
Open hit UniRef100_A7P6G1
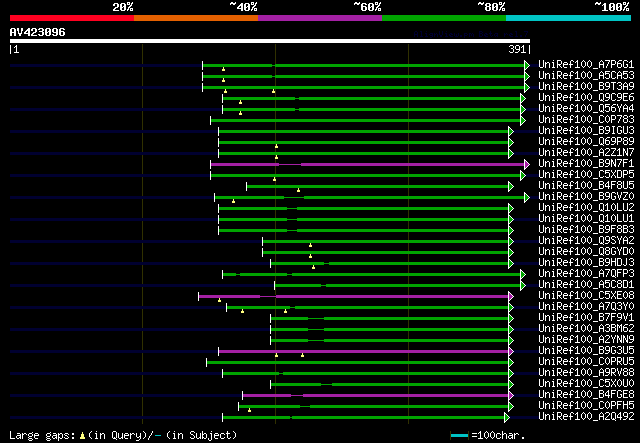click(x=586, y=65)
